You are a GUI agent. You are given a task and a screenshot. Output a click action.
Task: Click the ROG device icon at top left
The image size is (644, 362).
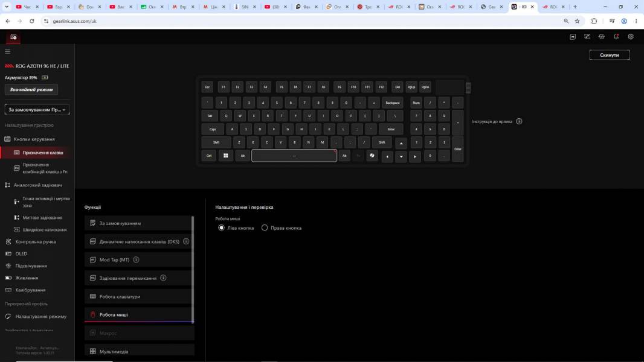pyautogui.click(x=13, y=37)
